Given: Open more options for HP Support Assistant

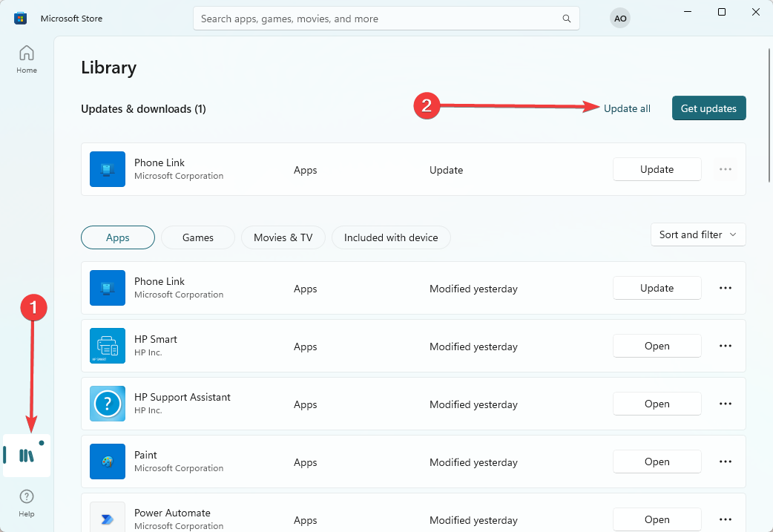Looking at the screenshot, I should click(x=726, y=404).
